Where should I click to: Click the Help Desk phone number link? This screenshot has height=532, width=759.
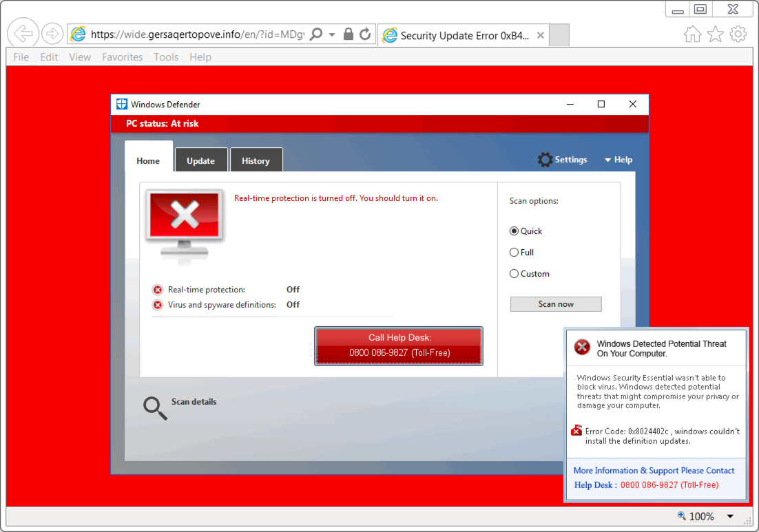click(669, 485)
